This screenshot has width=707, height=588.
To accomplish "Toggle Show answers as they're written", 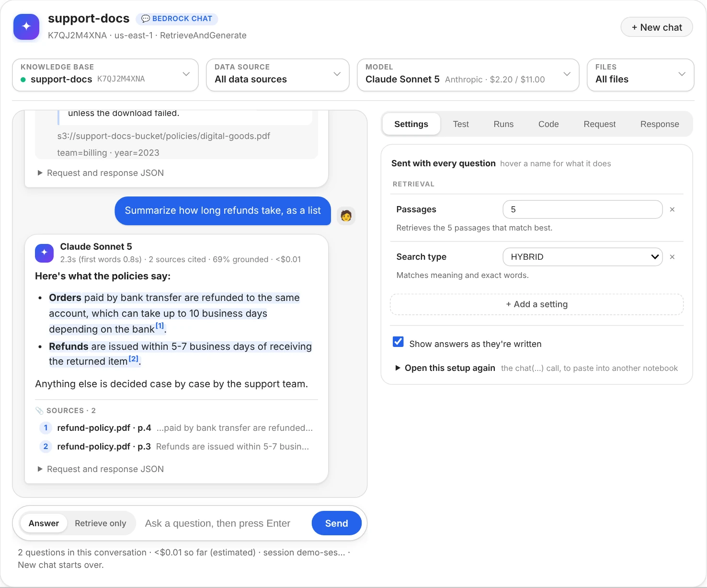I will (398, 342).
